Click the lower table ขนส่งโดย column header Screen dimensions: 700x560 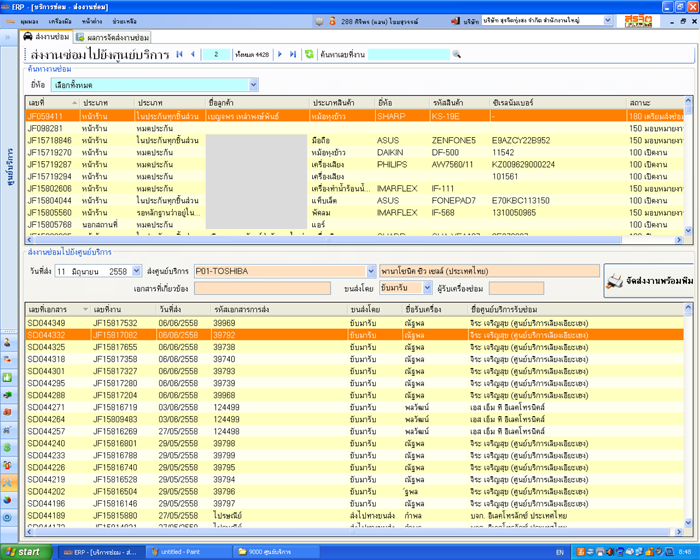click(375, 309)
